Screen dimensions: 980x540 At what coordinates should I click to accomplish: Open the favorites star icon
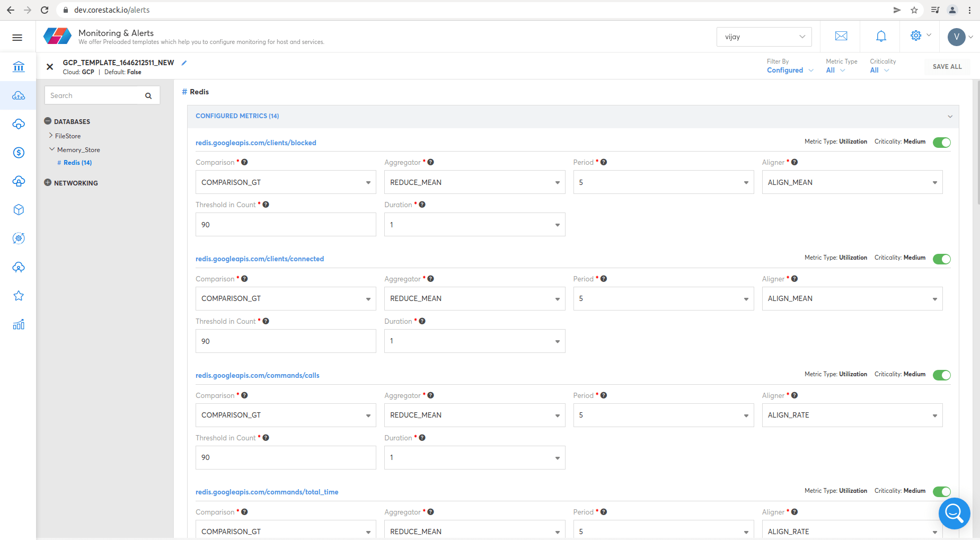click(19, 296)
